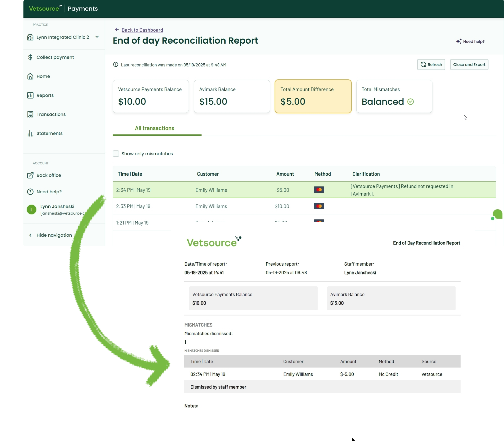Click the practice building icon
This screenshot has height=441, width=504.
30,37
